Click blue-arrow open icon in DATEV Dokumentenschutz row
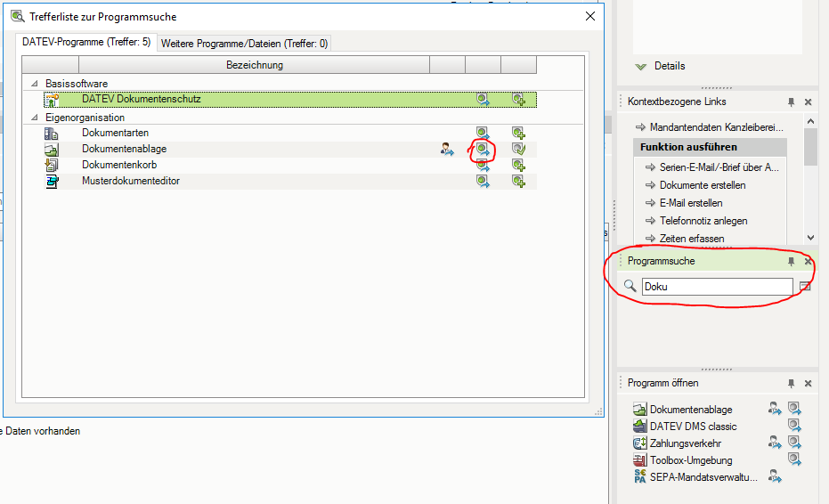 click(x=483, y=100)
